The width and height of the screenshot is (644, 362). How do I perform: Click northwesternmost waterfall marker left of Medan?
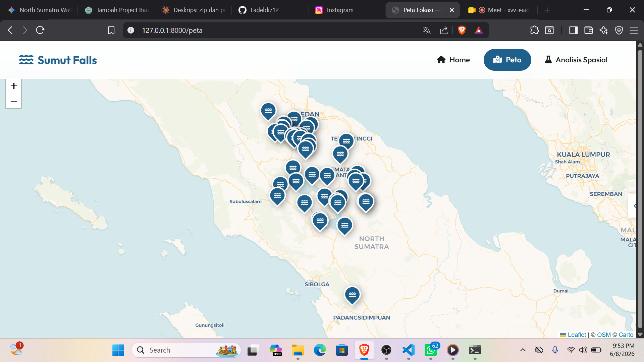pos(268,111)
